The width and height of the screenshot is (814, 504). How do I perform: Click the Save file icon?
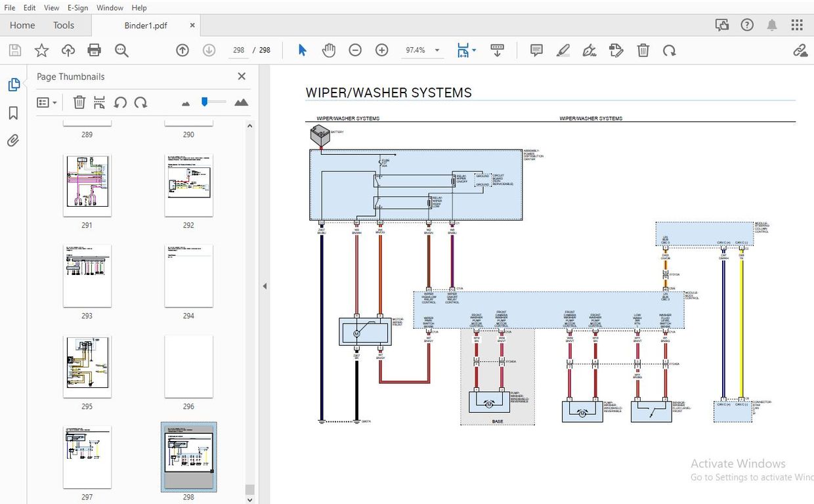tap(14, 51)
